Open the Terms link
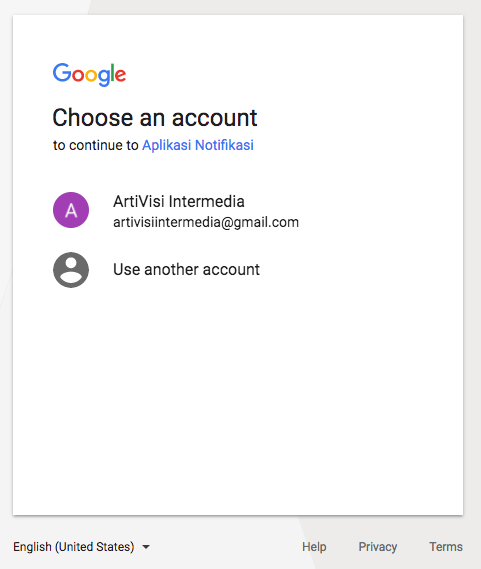This screenshot has width=481, height=569. tap(446, 547)
